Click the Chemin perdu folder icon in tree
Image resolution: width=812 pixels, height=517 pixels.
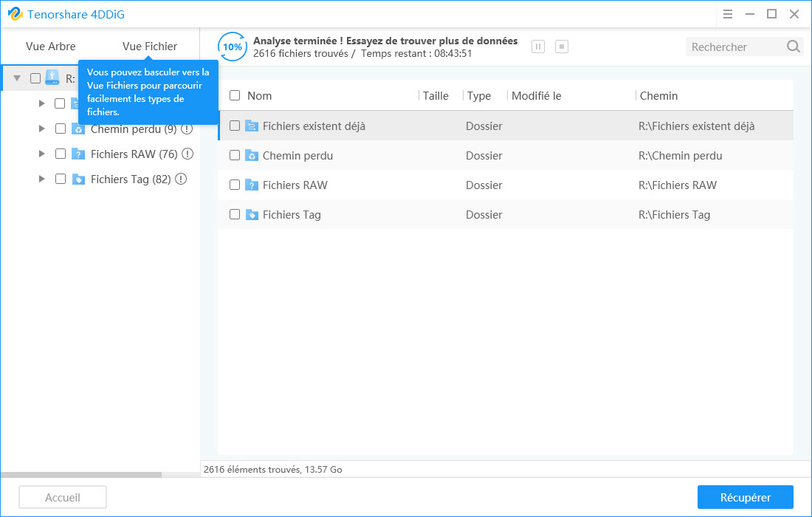point(78,129)
